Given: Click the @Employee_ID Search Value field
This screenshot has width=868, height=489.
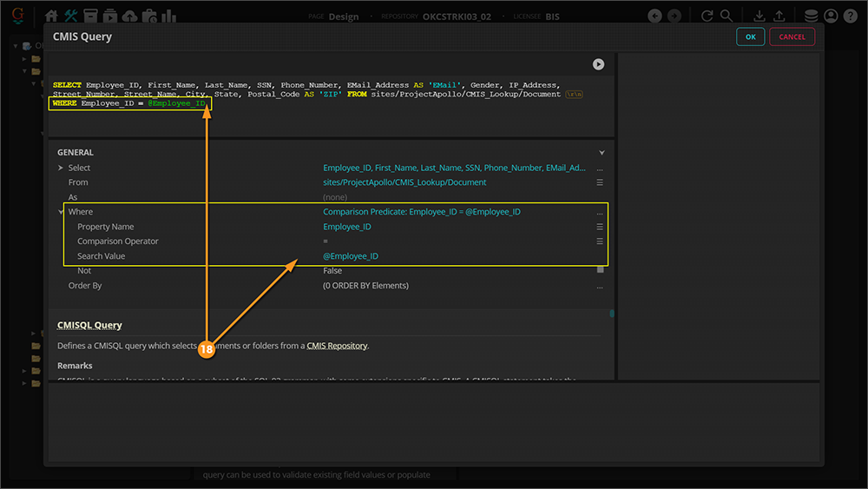Looking at the screenshot, I should [x=351, y=256].
